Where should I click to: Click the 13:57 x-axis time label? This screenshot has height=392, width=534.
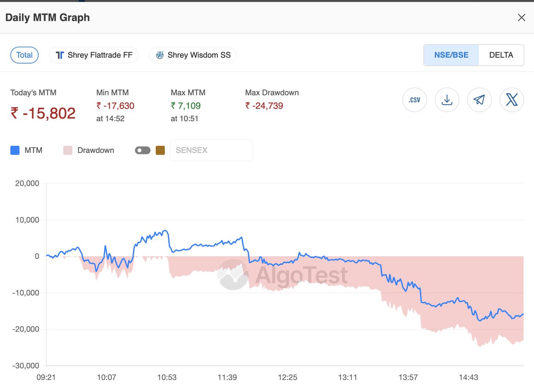pyautogui.click(x=408, y=377)
